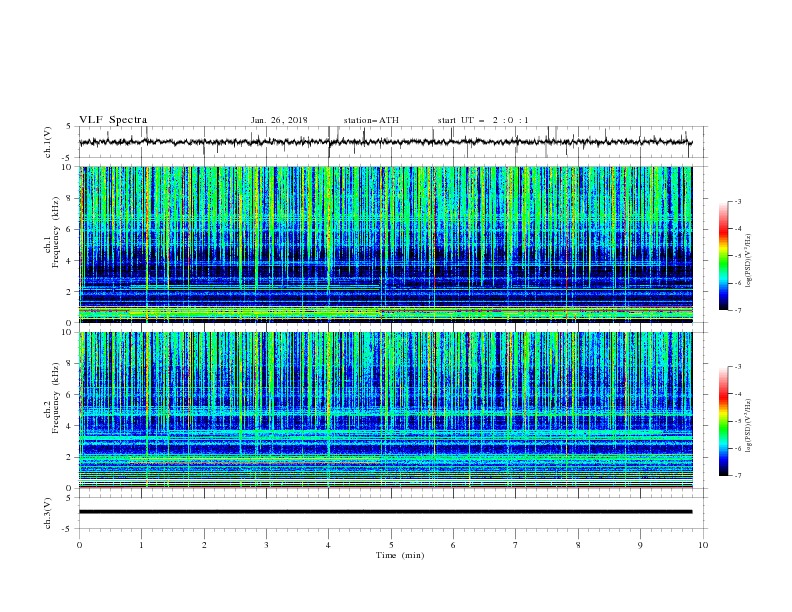Click the ch.1 voltage waveform trace
792x612 pixels.
[x=386, y=142]
